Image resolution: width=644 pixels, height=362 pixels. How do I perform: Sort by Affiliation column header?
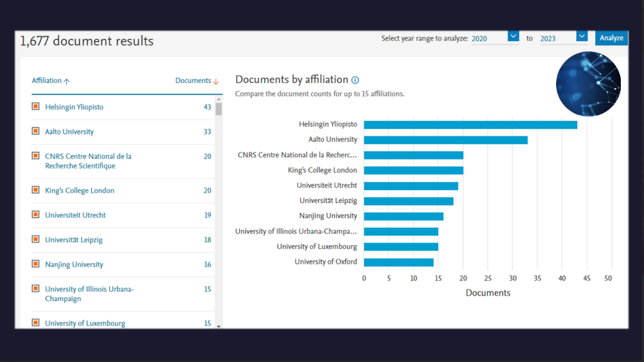coord(51,80)
